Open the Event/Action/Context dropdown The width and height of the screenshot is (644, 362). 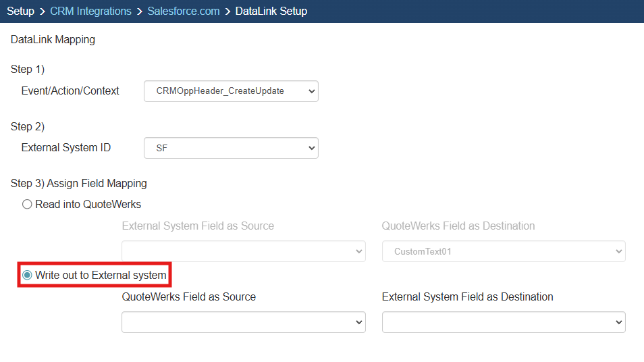point(231,91)
